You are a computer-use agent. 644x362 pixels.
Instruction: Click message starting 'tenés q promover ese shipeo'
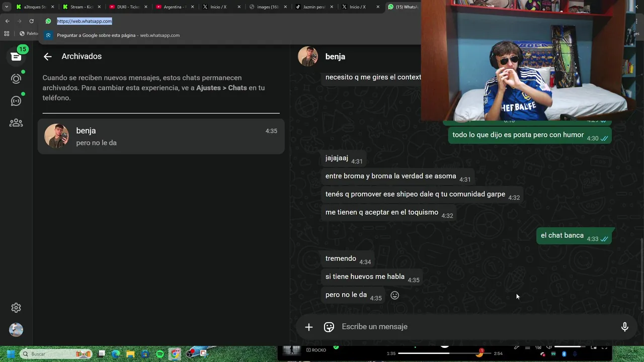pyautogui.click(x=422, y=195)
